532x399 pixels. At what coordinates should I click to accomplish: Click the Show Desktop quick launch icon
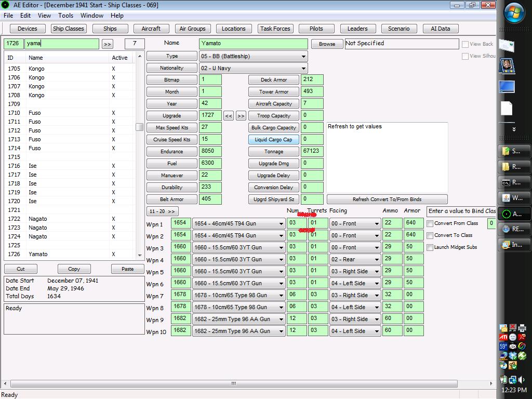[x=507, y=87]
